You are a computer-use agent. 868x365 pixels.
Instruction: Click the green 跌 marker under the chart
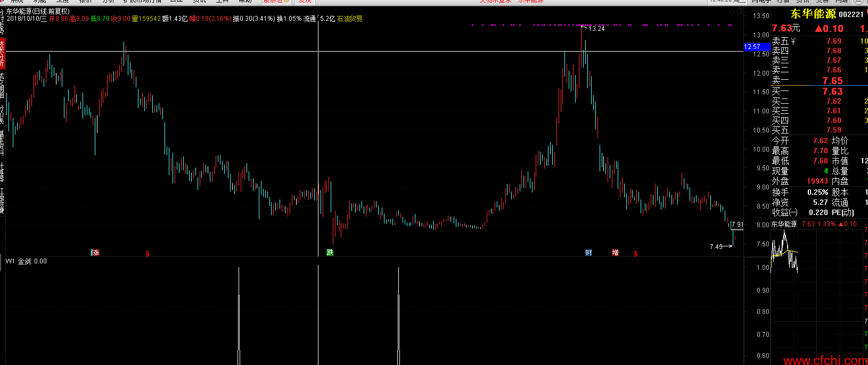pos(330,253)
